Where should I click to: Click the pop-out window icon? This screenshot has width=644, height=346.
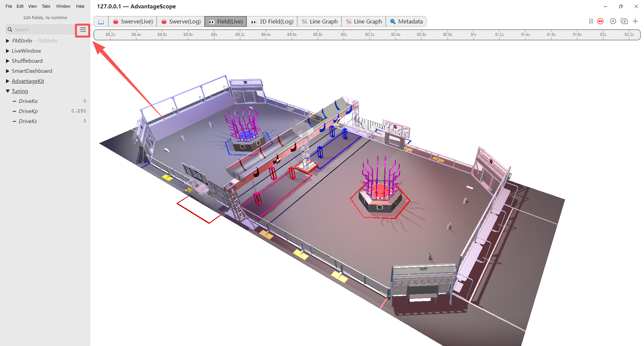624,21
